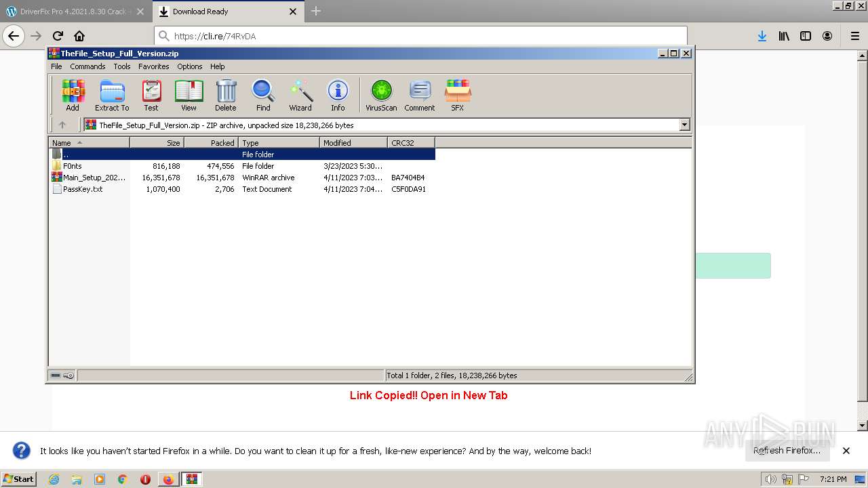Add an archive Comment

point(420,95)
